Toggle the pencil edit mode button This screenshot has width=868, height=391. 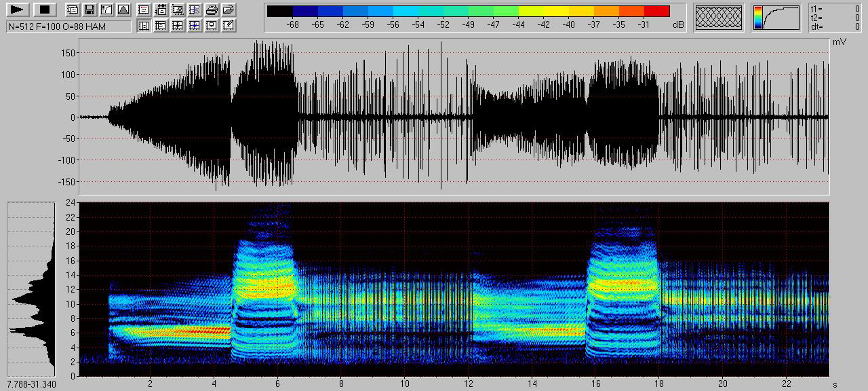click(x=229, y=26)
